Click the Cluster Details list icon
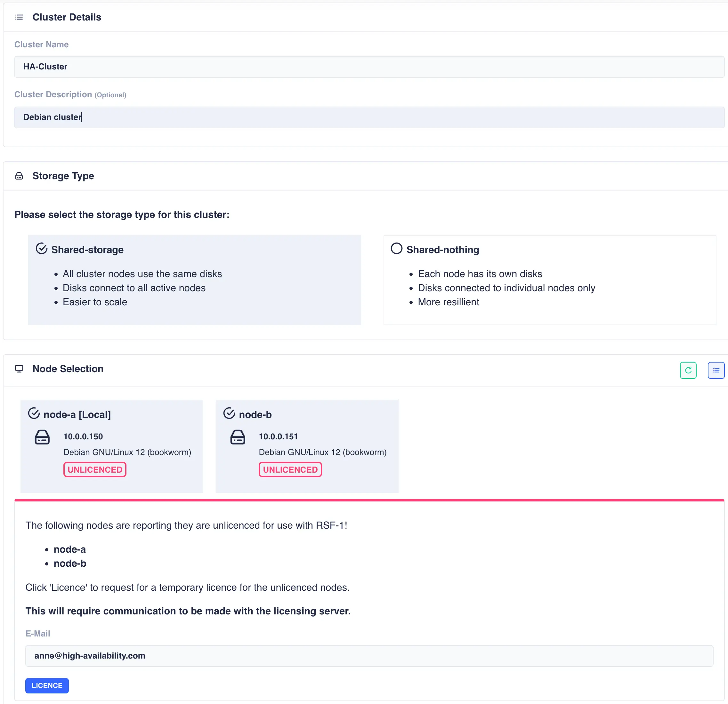728x704 pixels. (x=19, y=17)
